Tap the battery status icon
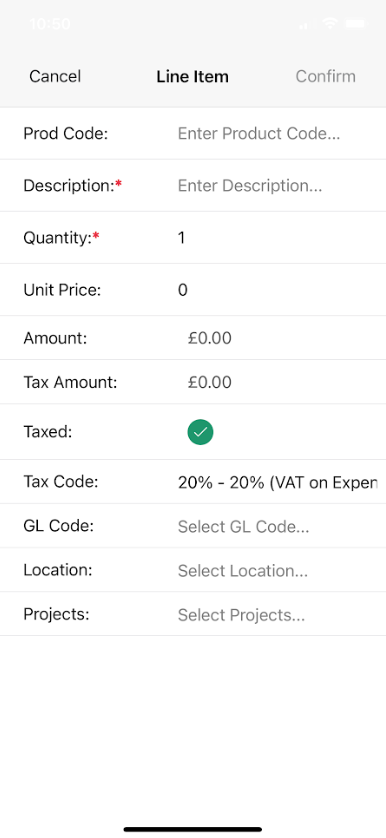This screenshot has width=386, height=838. click(x=356, y=24)
